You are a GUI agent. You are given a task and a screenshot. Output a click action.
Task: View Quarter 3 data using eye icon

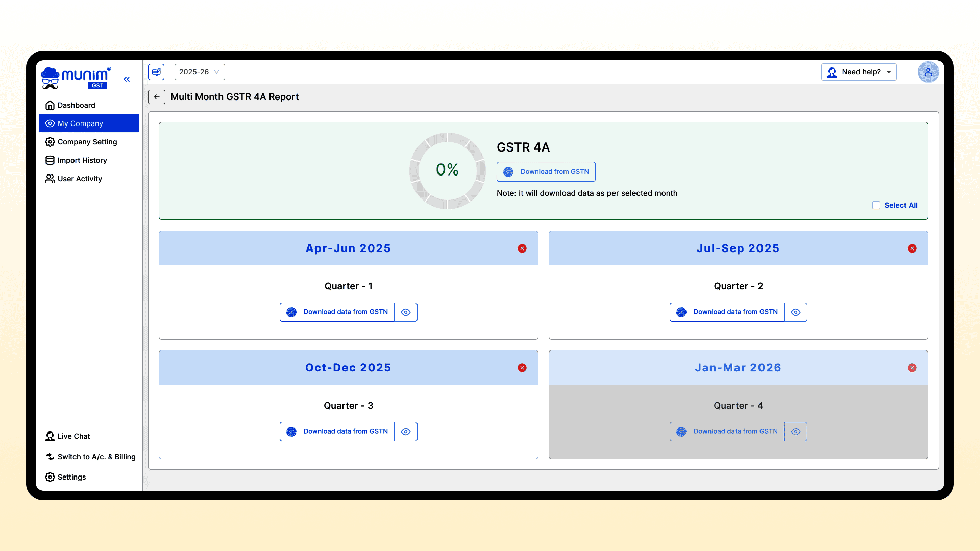406,432
